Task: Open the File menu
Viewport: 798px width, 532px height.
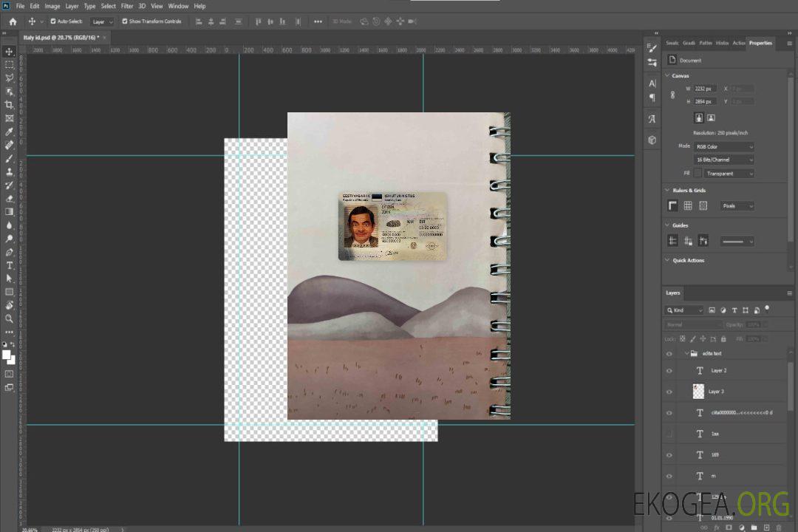Action: tap(21, 6)
